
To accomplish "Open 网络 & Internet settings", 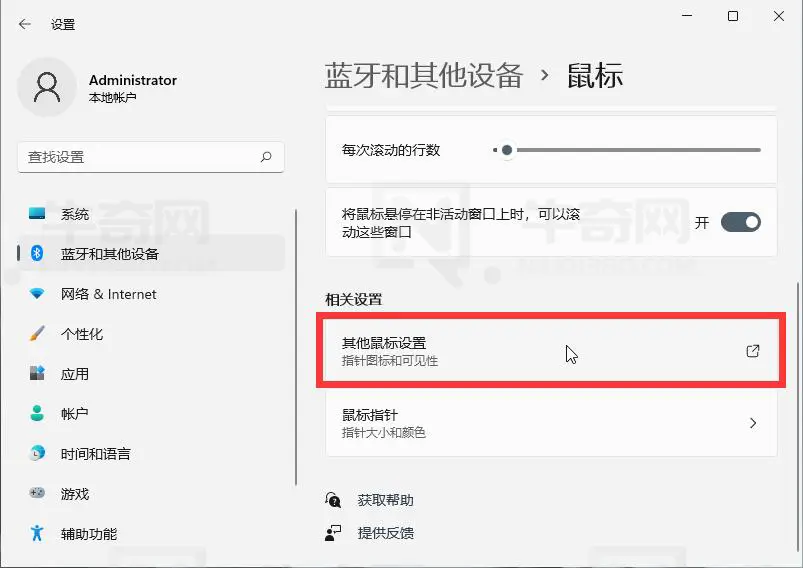I will tap(151, 294).
